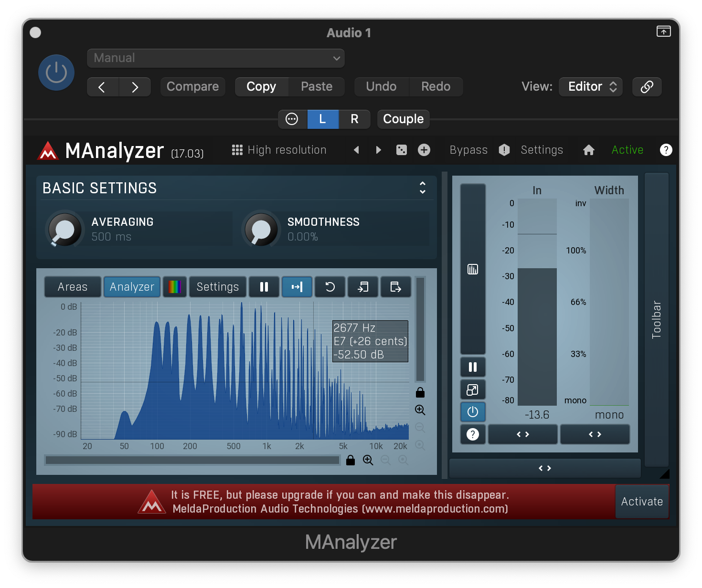Screen dimensions: 702x588
Task: Click the graph zoom-in magnifier icon
Action: pos(420,410)
